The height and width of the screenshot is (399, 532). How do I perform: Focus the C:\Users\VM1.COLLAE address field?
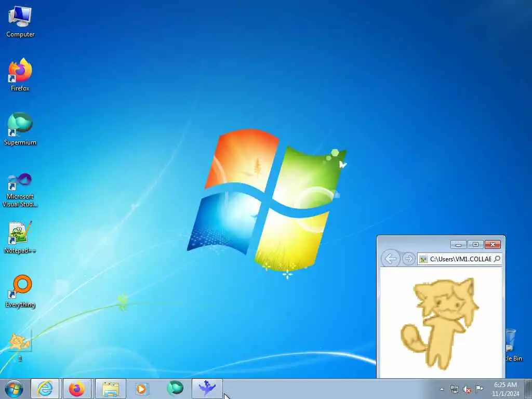coord(460,259)
